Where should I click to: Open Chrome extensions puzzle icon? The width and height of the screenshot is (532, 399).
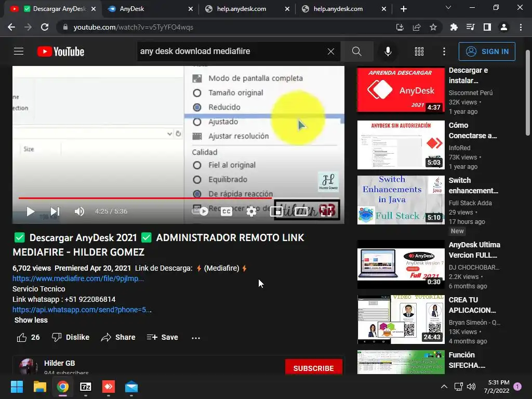(x=454, y=27)
